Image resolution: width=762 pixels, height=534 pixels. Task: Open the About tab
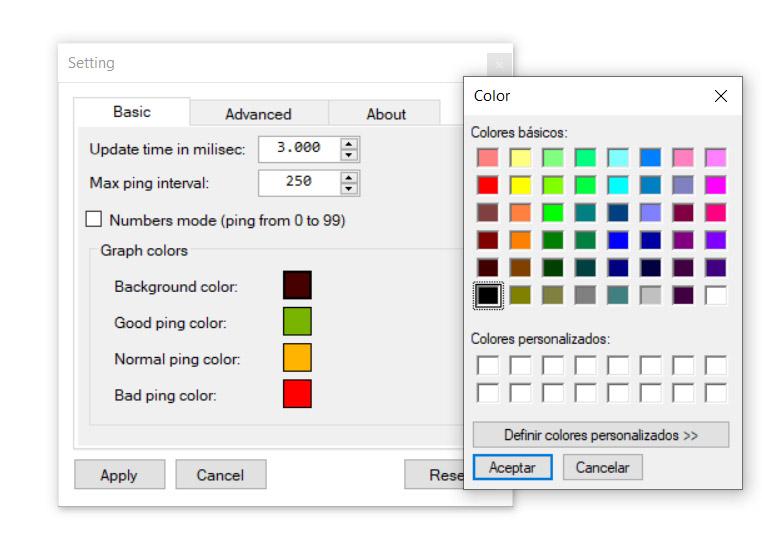pos(386,114)
